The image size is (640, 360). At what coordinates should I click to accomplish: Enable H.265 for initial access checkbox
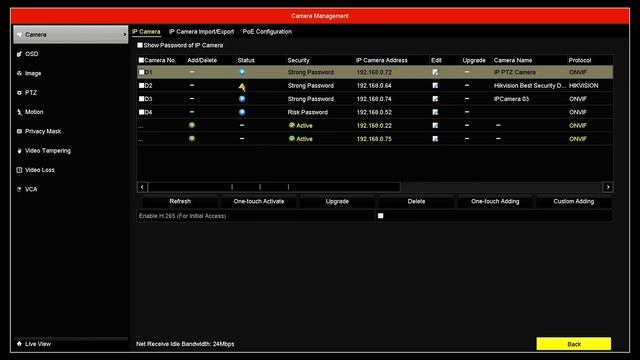380,216
